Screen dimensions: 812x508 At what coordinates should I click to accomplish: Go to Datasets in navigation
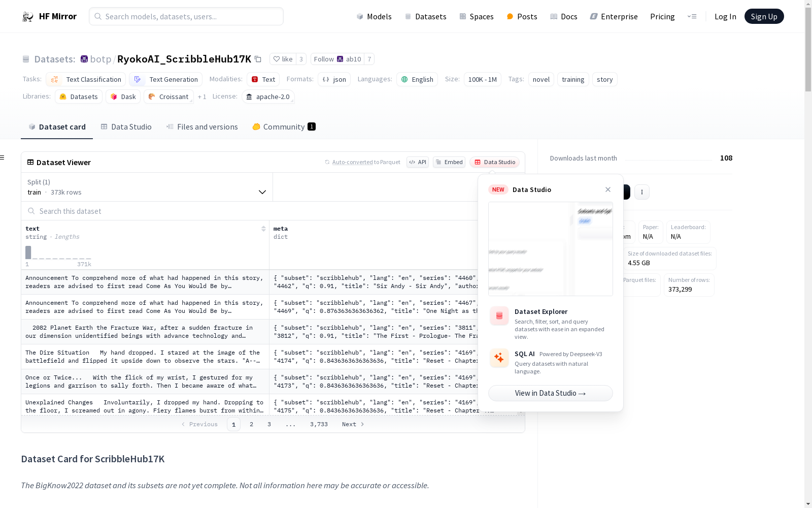pyautogui.click(x=425, y=17)
